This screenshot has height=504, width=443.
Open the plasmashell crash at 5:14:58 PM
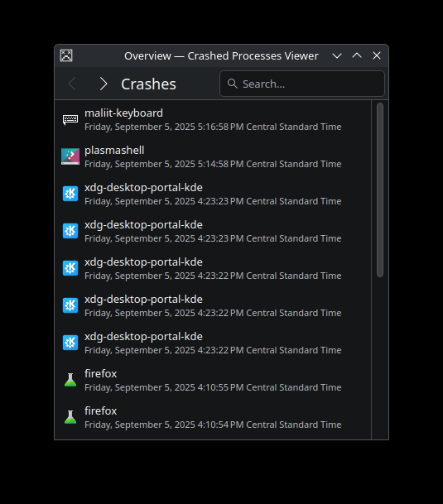(x=213, y=157)
